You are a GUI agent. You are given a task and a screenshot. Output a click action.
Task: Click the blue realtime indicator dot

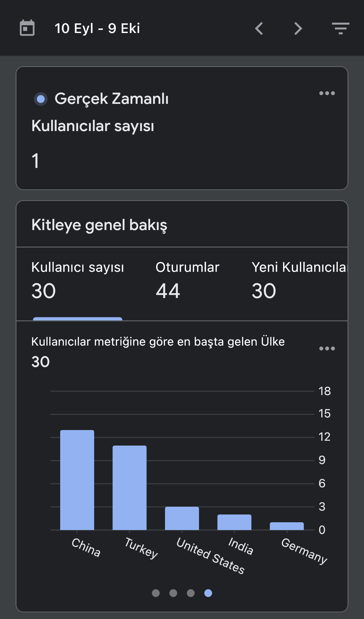41,99
